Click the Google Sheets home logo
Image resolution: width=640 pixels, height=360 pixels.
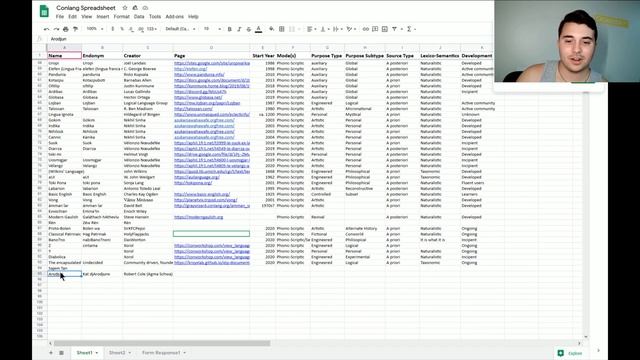click(44, 11)
